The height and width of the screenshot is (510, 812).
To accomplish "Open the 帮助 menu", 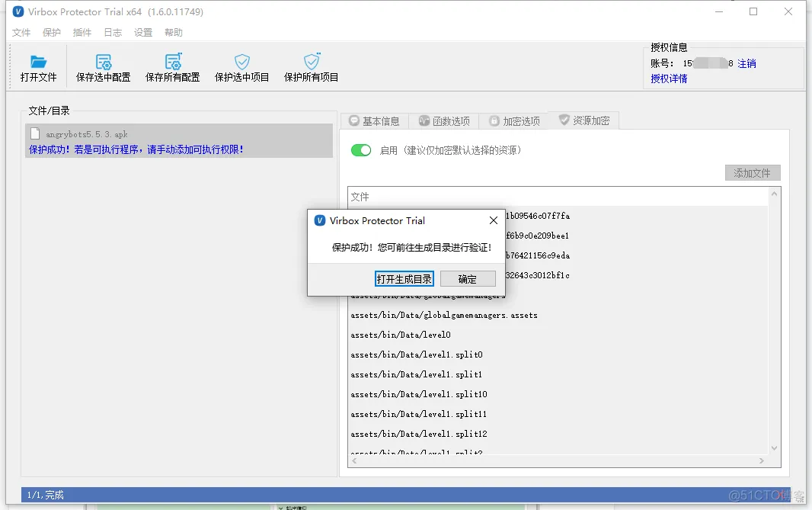I will (174, 33).
